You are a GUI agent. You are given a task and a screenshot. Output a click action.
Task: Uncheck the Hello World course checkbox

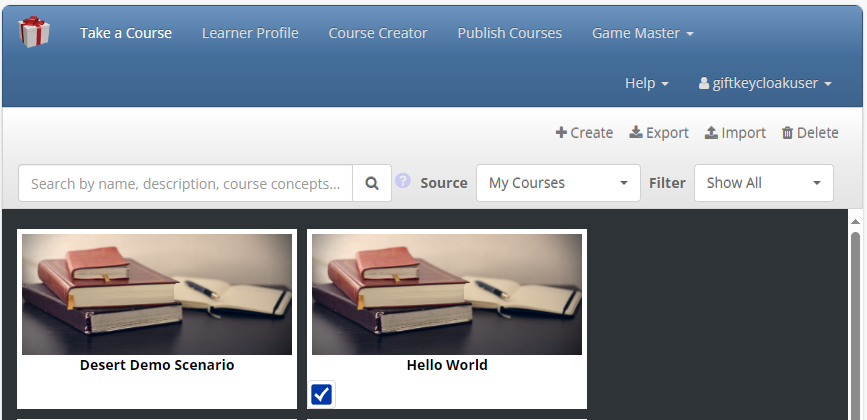[x=321, y=395]
